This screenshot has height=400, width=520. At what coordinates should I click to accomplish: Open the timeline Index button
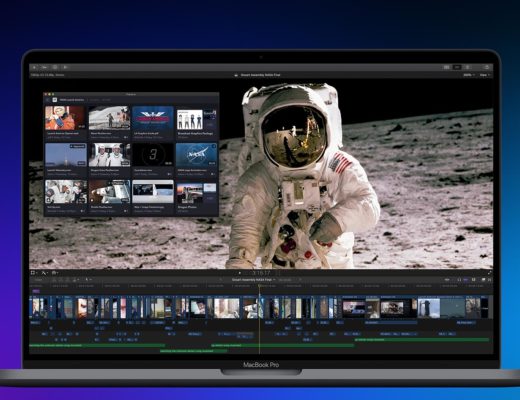coord(39,280)
